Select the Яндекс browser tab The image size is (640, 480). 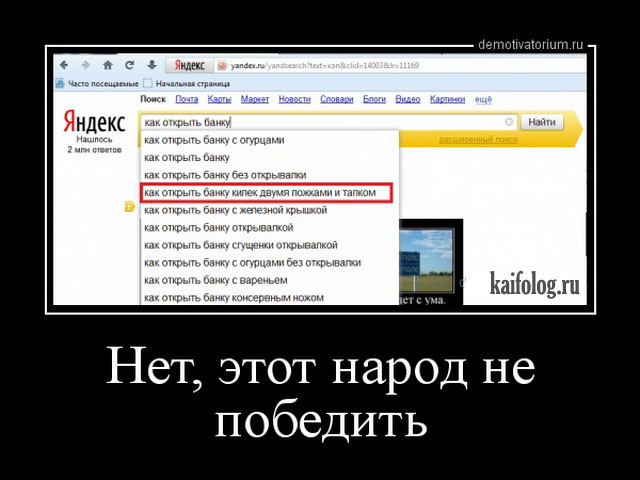click(190, 65)
